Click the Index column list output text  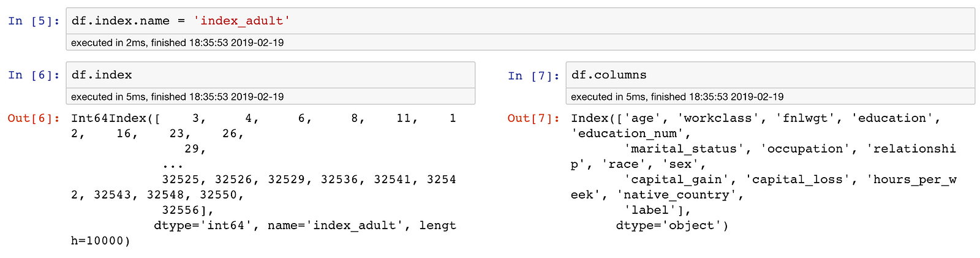tap(764, 172)
